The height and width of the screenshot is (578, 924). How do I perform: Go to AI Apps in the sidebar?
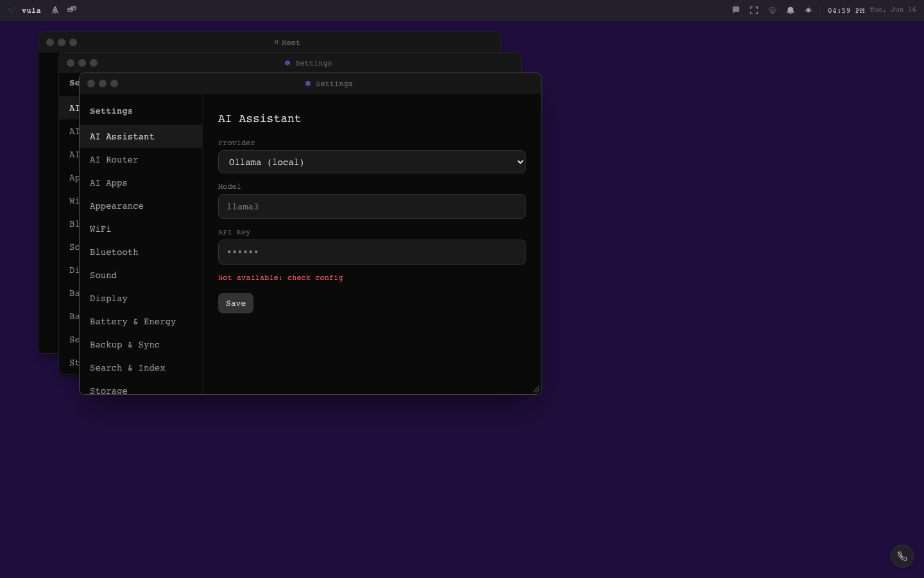point(141,182)
